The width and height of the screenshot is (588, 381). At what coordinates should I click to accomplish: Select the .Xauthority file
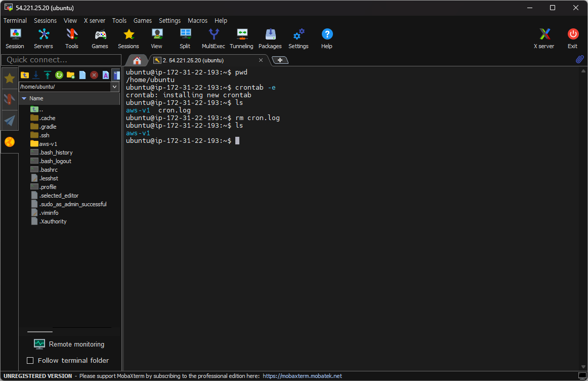coord(49,221)
